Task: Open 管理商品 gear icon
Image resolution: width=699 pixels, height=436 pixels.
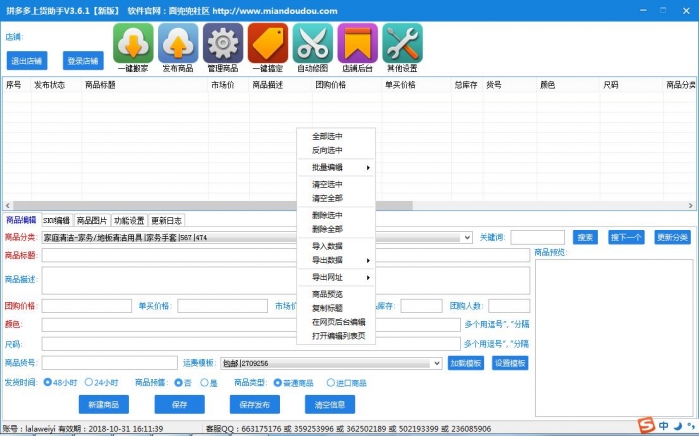Action: coord(223,43)
